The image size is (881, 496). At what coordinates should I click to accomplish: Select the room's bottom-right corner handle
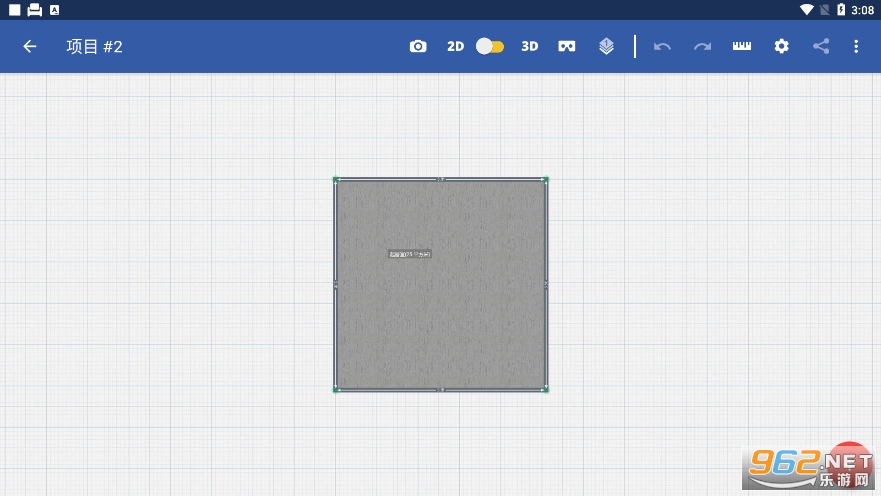tap(545, 389)
